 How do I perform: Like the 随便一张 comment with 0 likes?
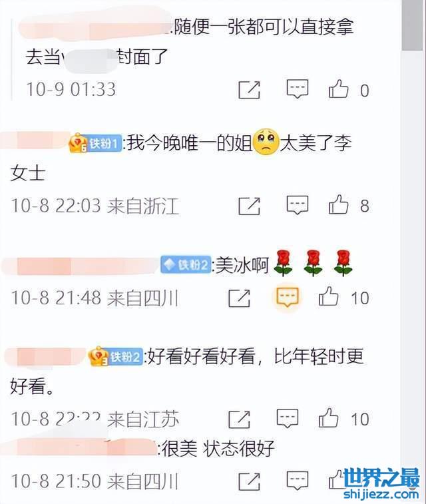point(338,89)
